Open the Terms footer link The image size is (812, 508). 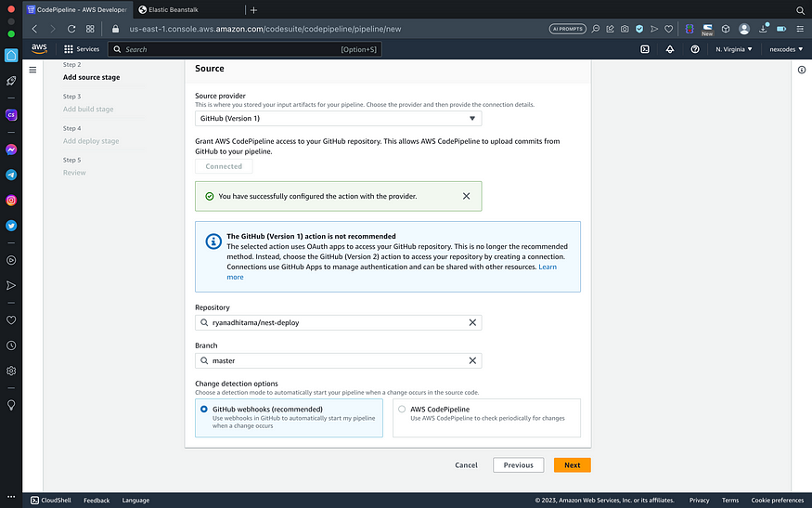point(730,501)
